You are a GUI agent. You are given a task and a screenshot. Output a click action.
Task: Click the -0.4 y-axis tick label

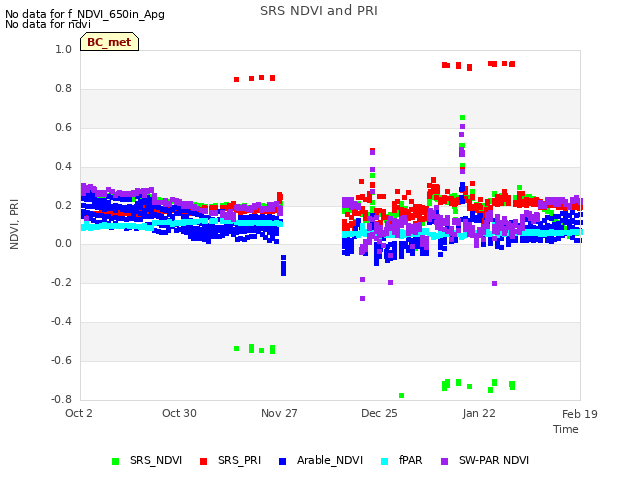pos(62,322)
